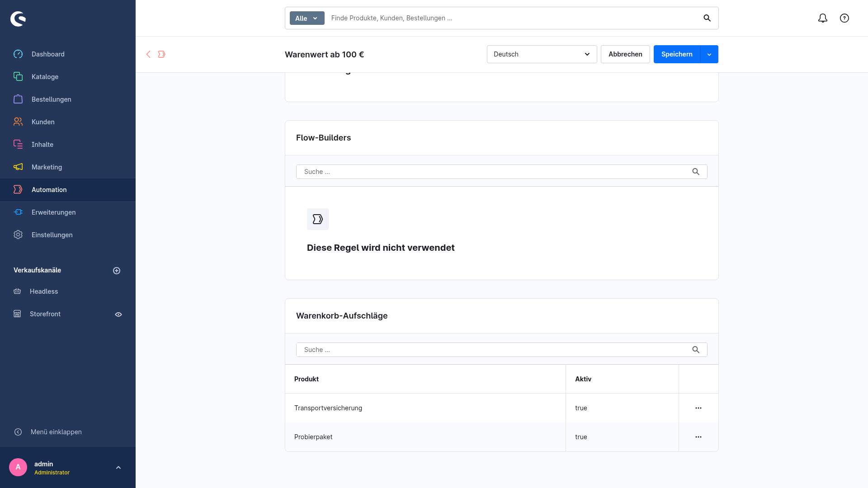Click the Automation sidebar icon

[x=18, y=189]
